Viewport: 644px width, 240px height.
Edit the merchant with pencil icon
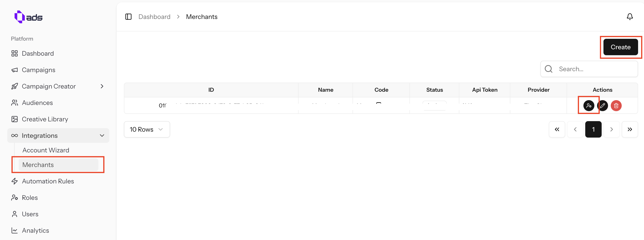coord(603,105)
